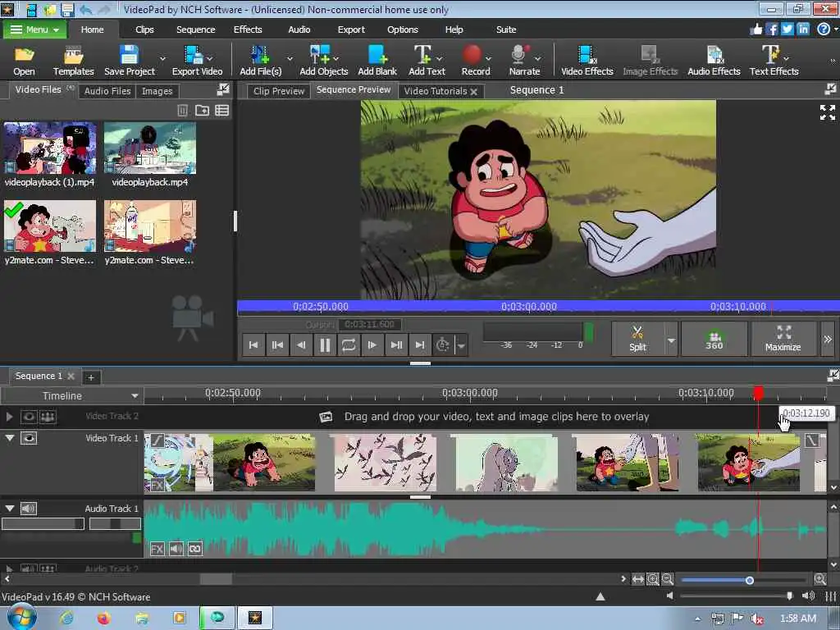Jump to the sequence end button
The height and width of the screenshot is (630, 840).
coord(419,345)
